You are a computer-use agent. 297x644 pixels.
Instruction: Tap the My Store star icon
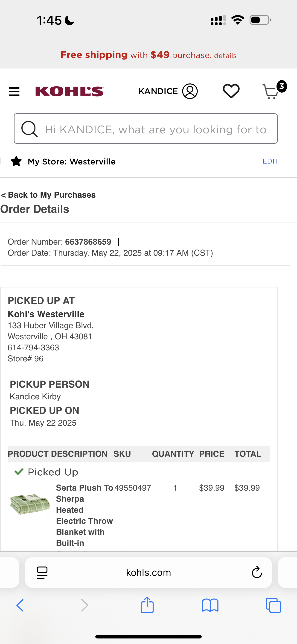click(x=16, y=161)
